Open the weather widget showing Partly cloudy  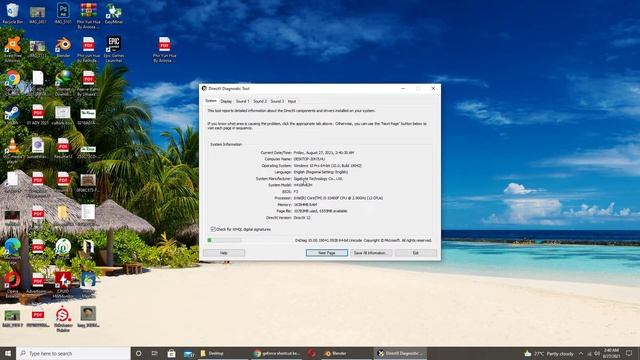549,353
